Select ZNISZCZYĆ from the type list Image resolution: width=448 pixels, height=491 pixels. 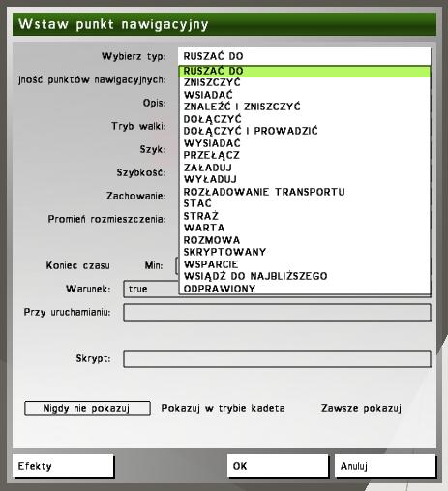click(x=304, y=83)
